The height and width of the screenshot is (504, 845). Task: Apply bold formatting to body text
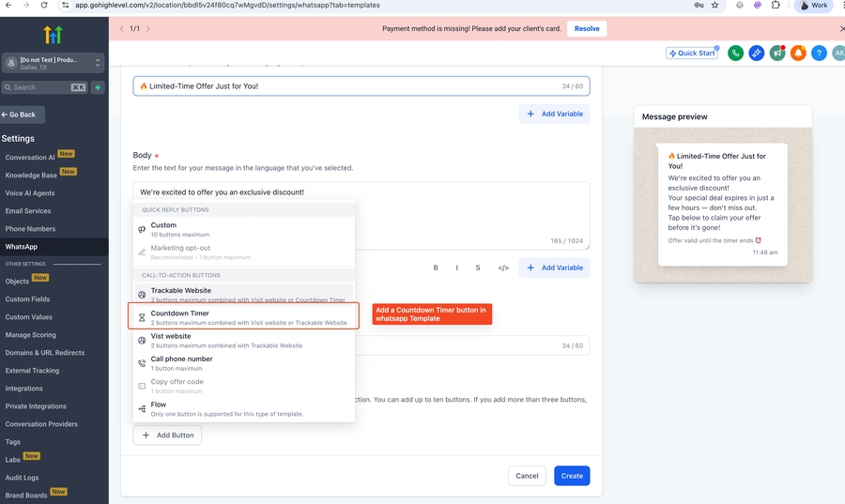point(436,268)
